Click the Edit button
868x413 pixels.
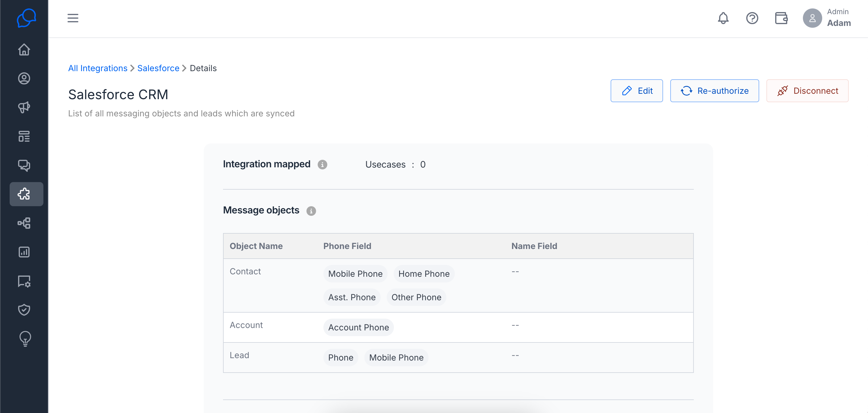tap(637, 91)
